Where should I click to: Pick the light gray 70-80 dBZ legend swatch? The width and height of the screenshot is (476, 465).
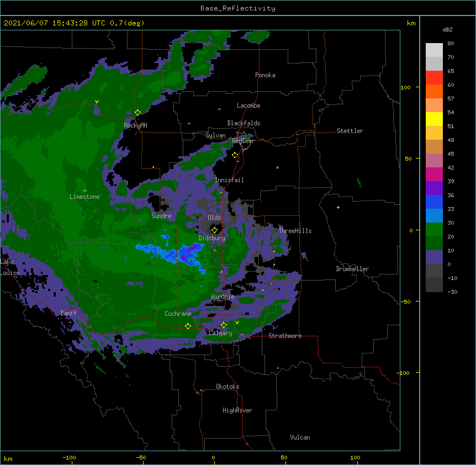coord(434,50)
